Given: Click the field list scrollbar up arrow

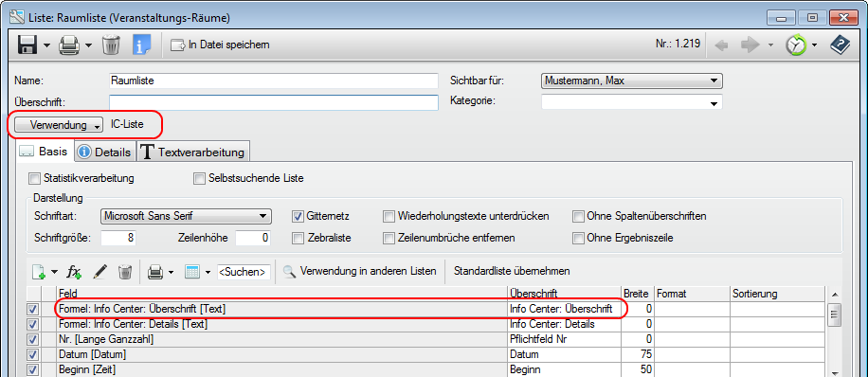Looking at the screenshot, I should (x=834, y=294).
